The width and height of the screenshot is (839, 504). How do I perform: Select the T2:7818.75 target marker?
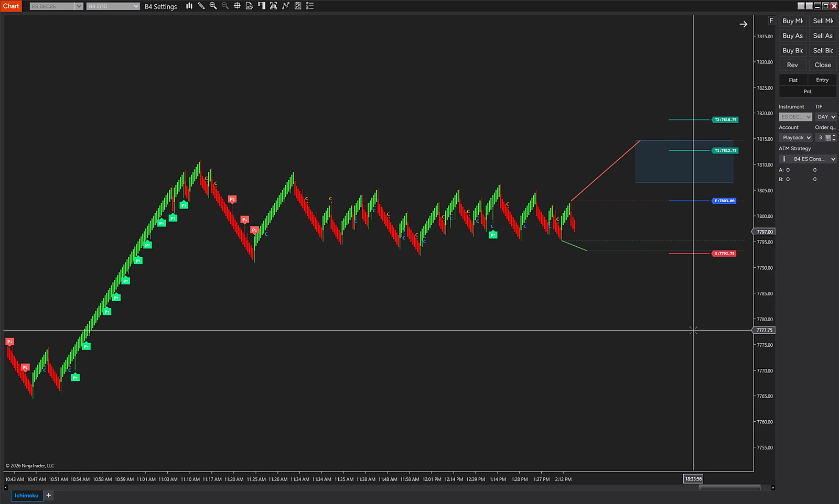point(725,119)
